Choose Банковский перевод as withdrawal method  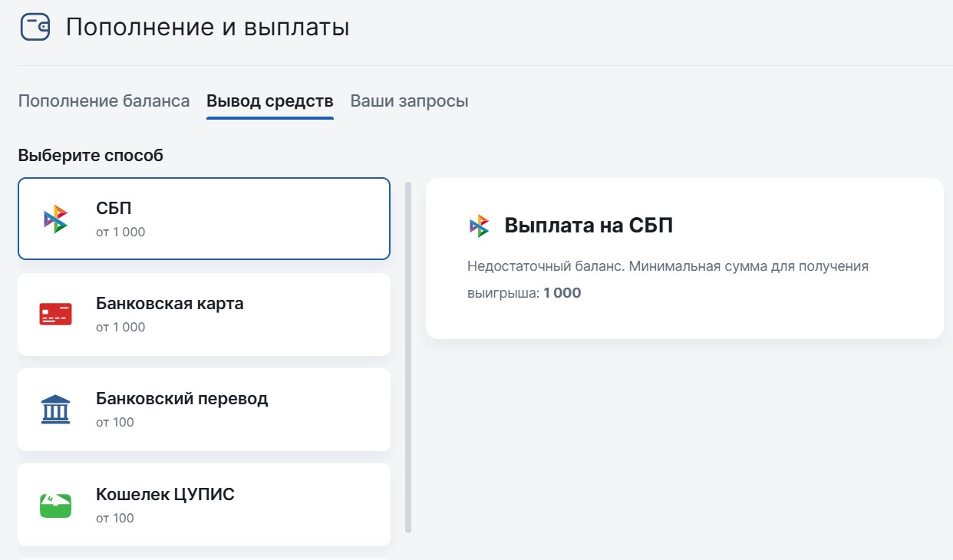204,408
